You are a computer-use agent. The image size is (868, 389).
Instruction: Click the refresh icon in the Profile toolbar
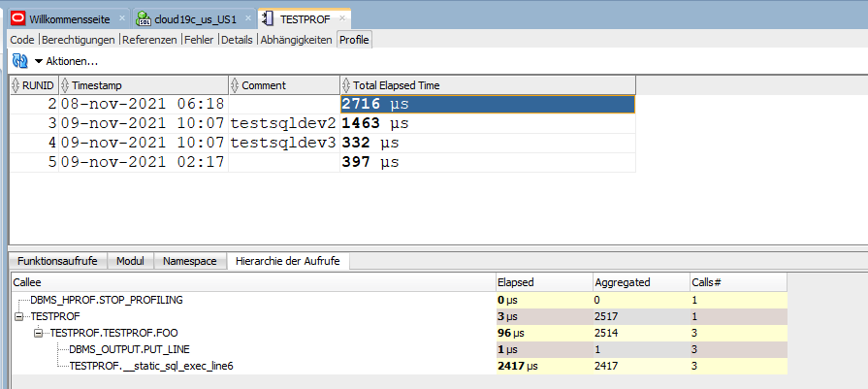click(x=20, y=61)
